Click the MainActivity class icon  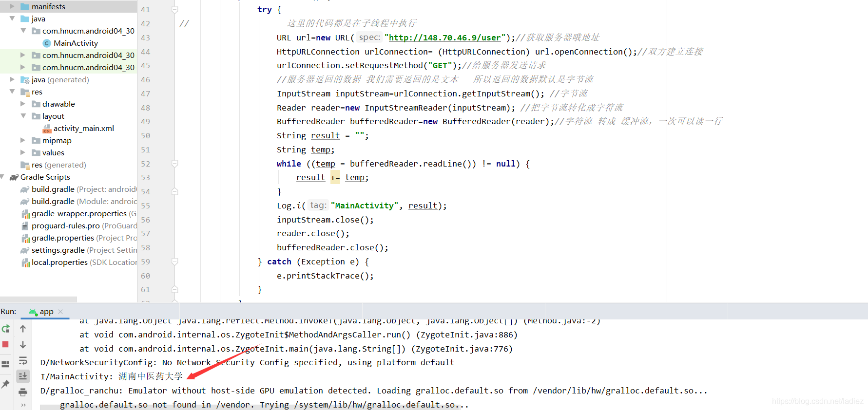pyautogui.click(x=47, y=43)
